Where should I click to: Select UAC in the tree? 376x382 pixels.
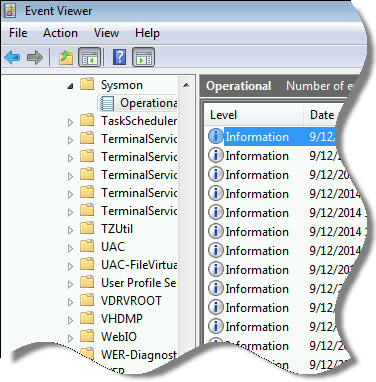tap(113, 247)
